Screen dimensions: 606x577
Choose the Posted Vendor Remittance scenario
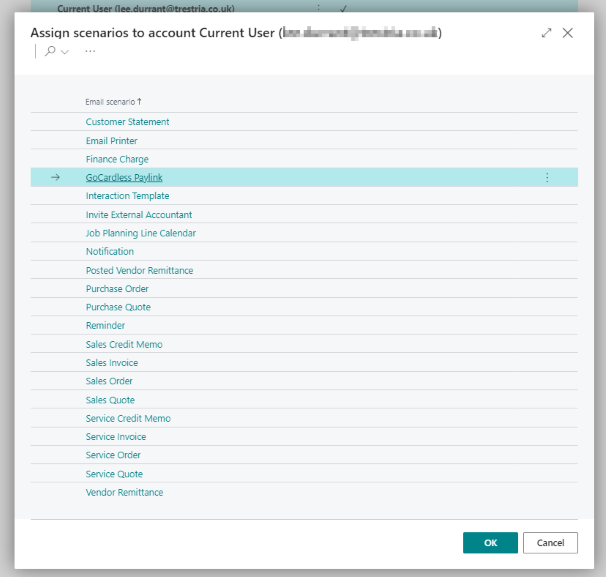[139, 270]
